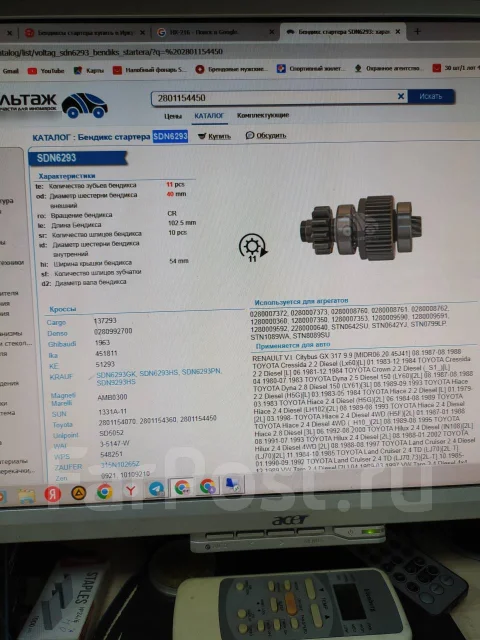Screen dimensions: 480x640
Task: Close the Бендикс стартера SDN6293 tab
Action: point(398,31)
